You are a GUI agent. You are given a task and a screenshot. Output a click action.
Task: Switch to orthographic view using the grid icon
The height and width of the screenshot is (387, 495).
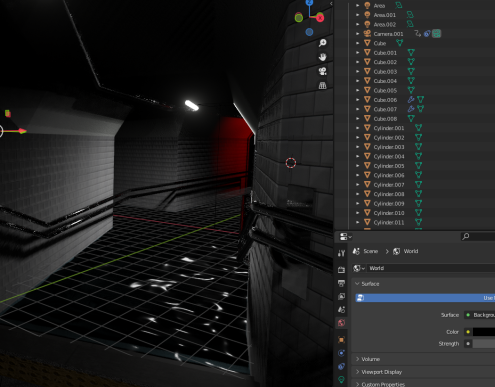[322, 85]
